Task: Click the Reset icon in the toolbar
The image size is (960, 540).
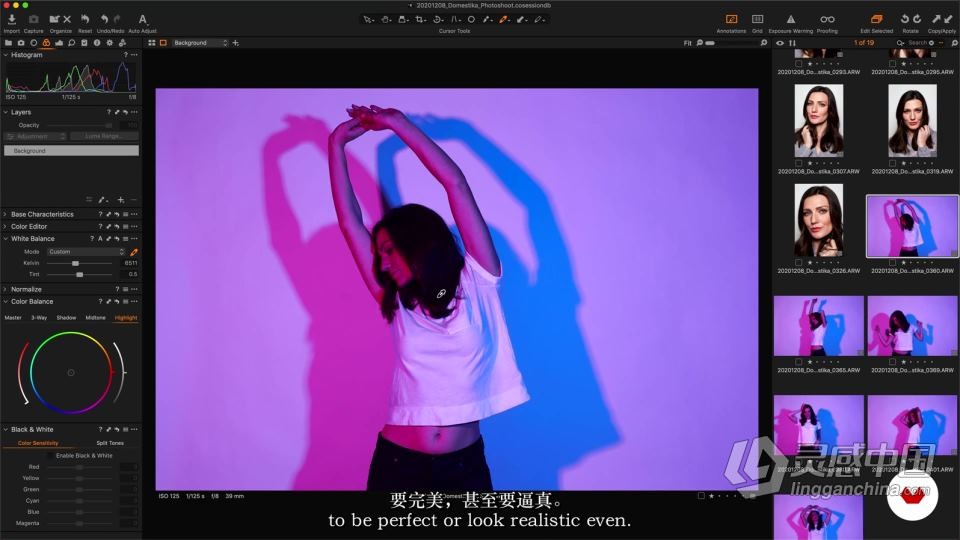Action: [84, 20]
